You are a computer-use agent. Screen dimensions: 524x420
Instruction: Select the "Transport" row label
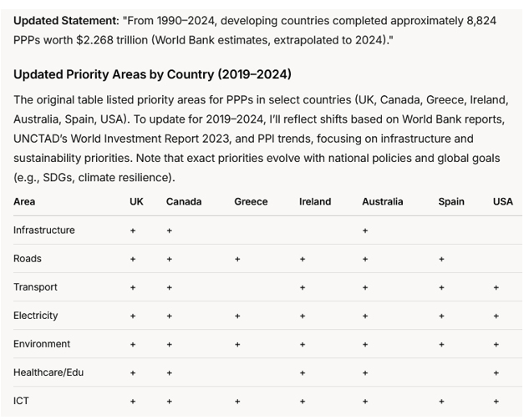click(x=35, y=287)
